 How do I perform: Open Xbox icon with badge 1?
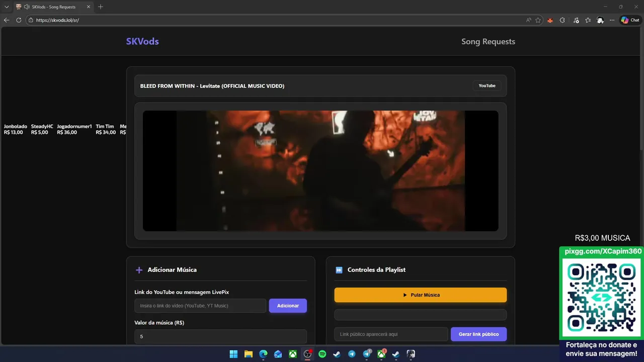pos(381,354)
